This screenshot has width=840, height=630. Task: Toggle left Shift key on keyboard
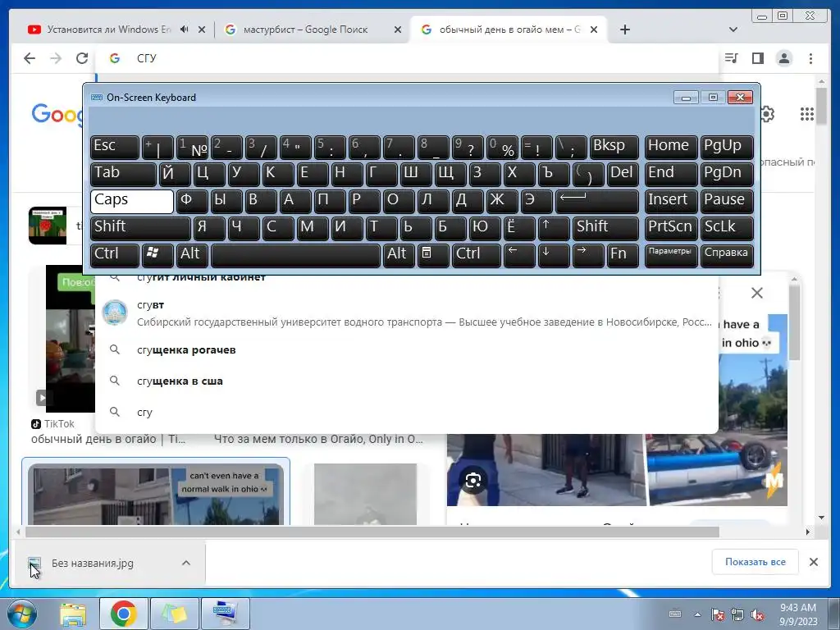click(x=140, y=228)
